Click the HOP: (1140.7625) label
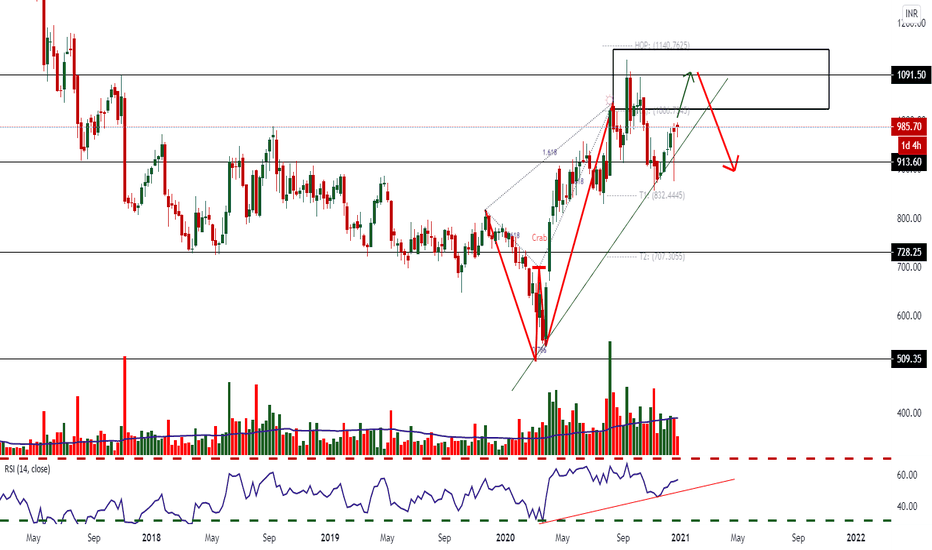Image resolution: width=932 pixels, height=550 pixels. click(x=662, y=45)
